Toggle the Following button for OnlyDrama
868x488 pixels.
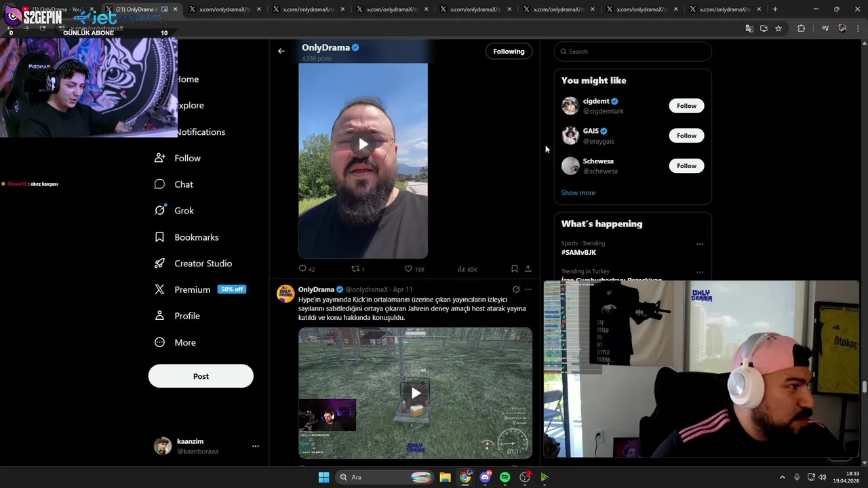click(x=509, y=52)
